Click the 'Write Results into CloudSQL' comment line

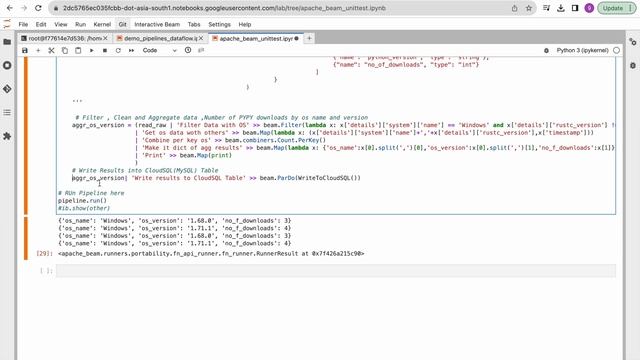(145, 170)
